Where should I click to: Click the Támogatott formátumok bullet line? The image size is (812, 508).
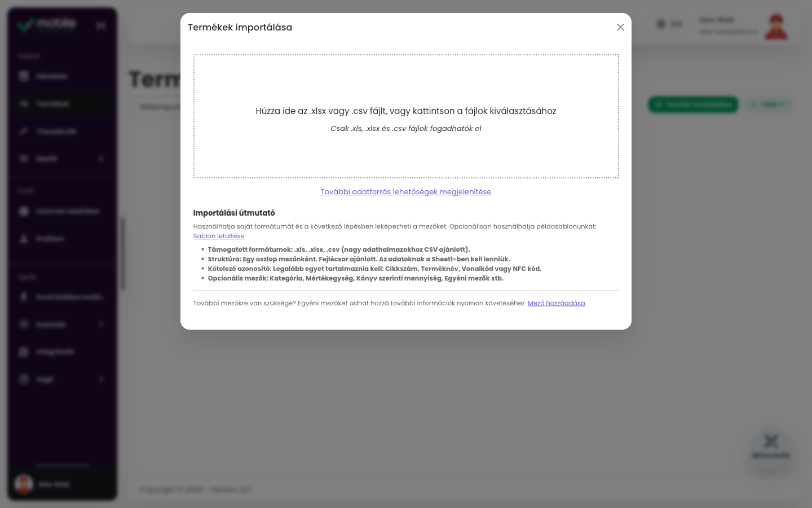(x=339, y=249)
